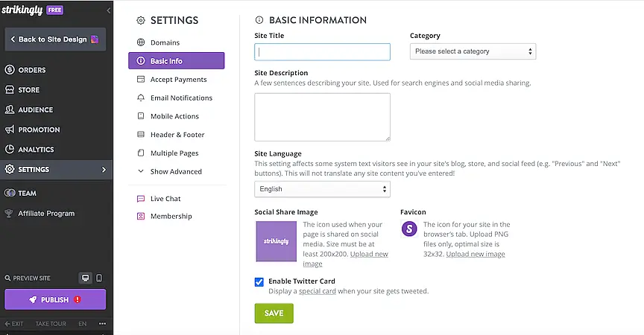Click the three-dots more options icon

103,324
